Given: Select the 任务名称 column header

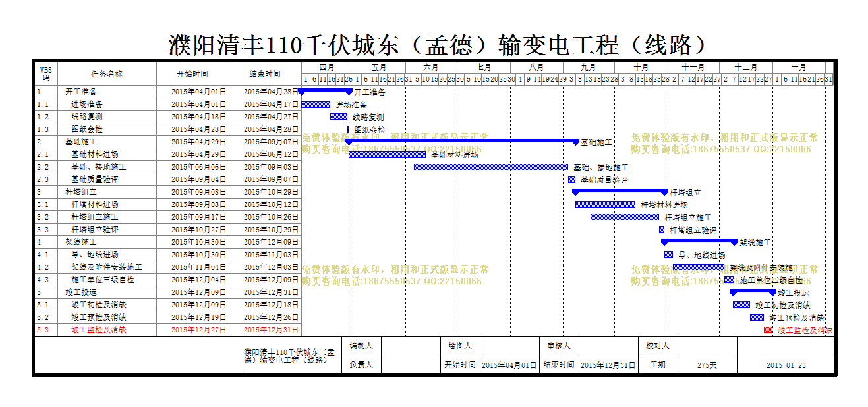Looking at the screenshot, I should pos(107,74).
